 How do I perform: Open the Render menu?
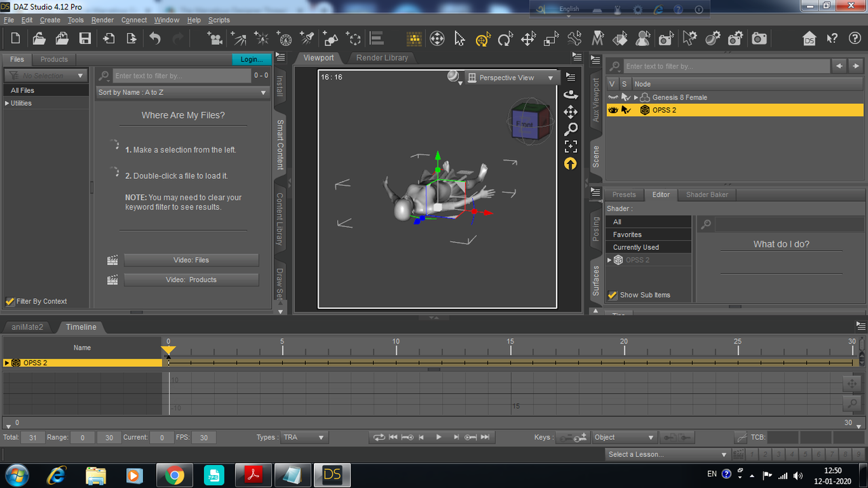tap(102, 20)
